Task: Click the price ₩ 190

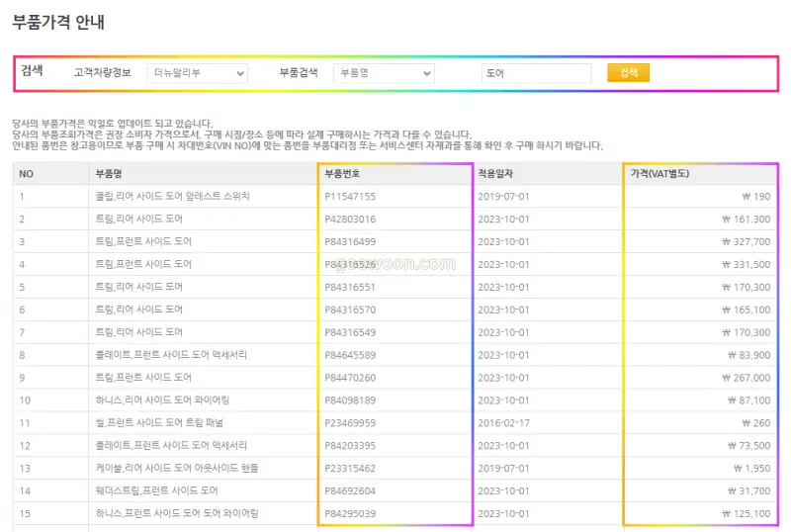Action: point(756,197)
